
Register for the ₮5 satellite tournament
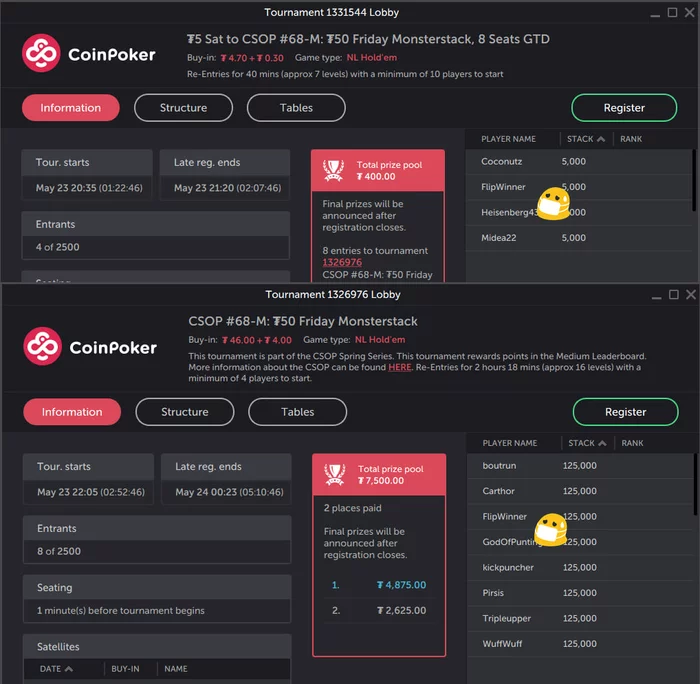tap(624, 108)
